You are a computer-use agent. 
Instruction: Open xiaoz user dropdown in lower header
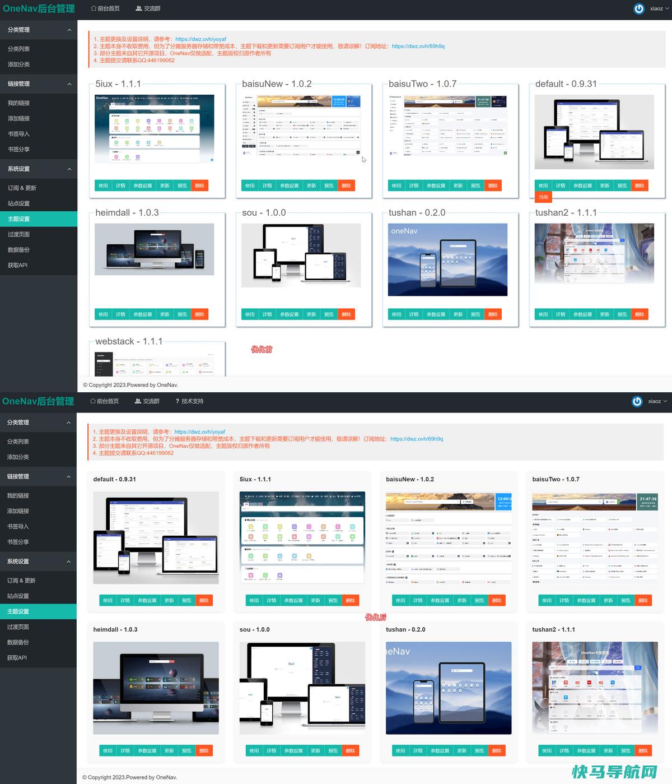click(x=657, y=401)
